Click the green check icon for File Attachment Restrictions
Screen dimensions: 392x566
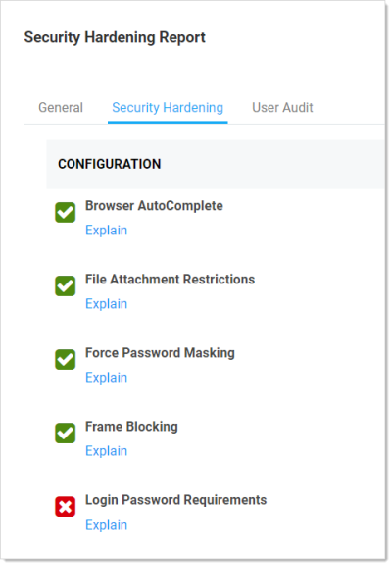[66, 285]
